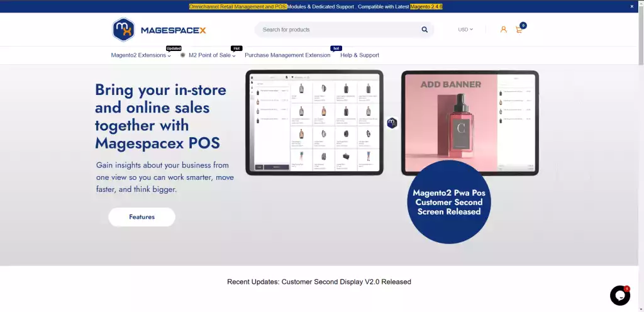Click the MX badge between tablets
644x312 pixels.
[392, 123]
